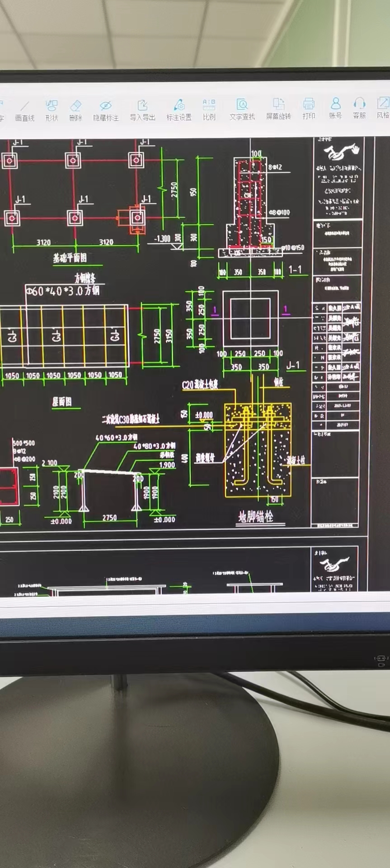390x868 pixels.
Task: Open the 形状 shapes tool
Action: 52,111
